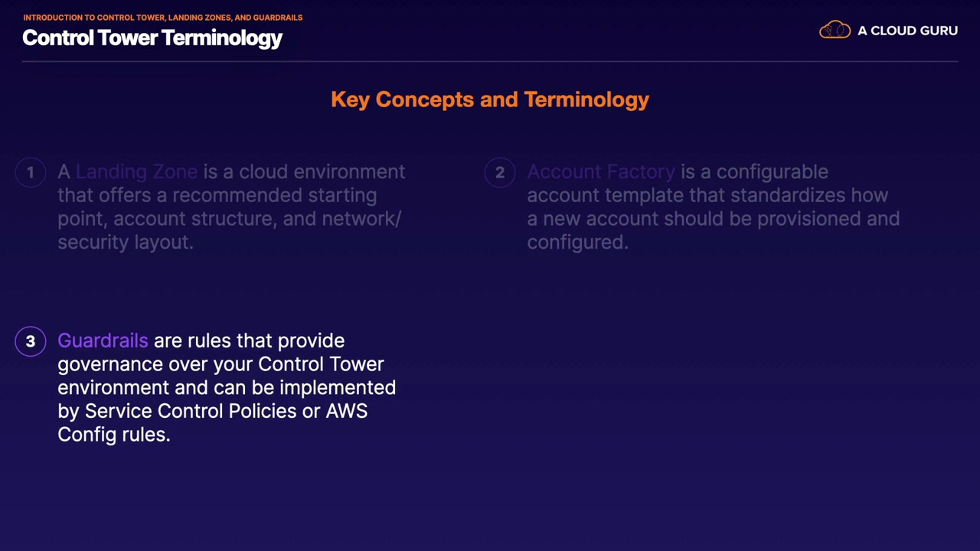Click the words "Config rules" in Guardrails text
Screen dimensions: 980x551
113,435
